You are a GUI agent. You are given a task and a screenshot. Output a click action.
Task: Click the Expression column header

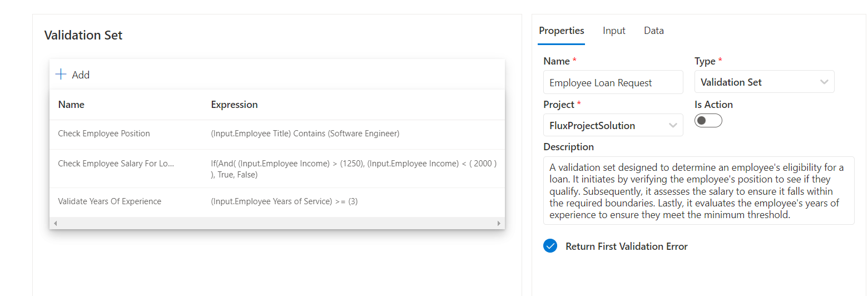(x=234, y=105)
